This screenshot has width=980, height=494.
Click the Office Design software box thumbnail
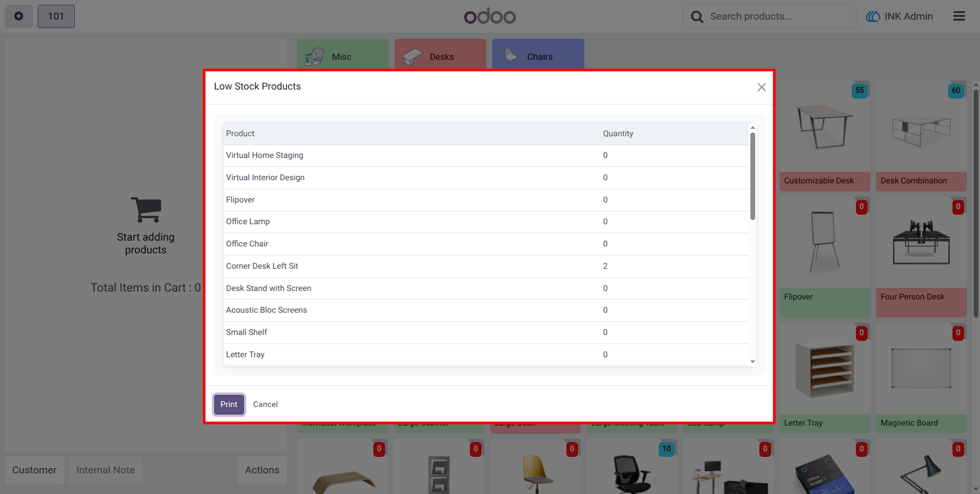click(x=824, y=474)
